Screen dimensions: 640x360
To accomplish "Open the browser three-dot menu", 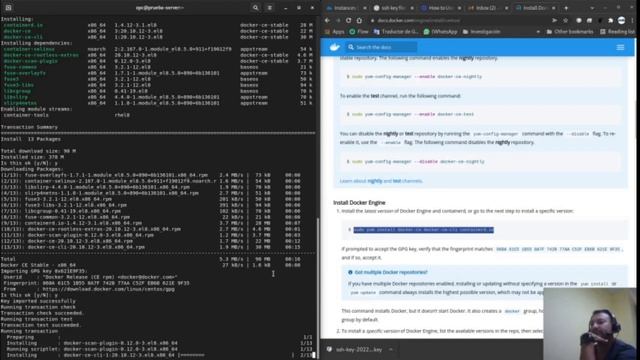I will tap(632, 20).
